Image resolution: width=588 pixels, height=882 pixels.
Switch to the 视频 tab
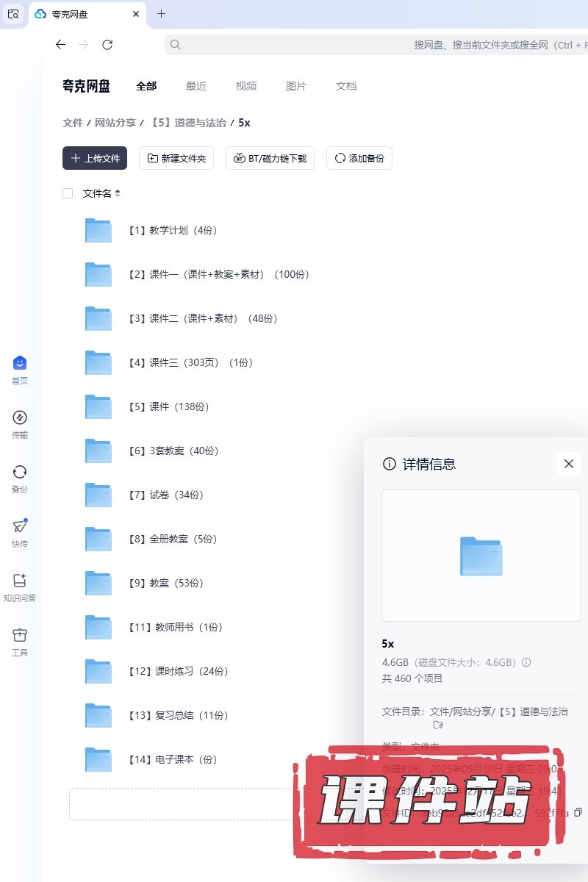click(x=246, y=86)
